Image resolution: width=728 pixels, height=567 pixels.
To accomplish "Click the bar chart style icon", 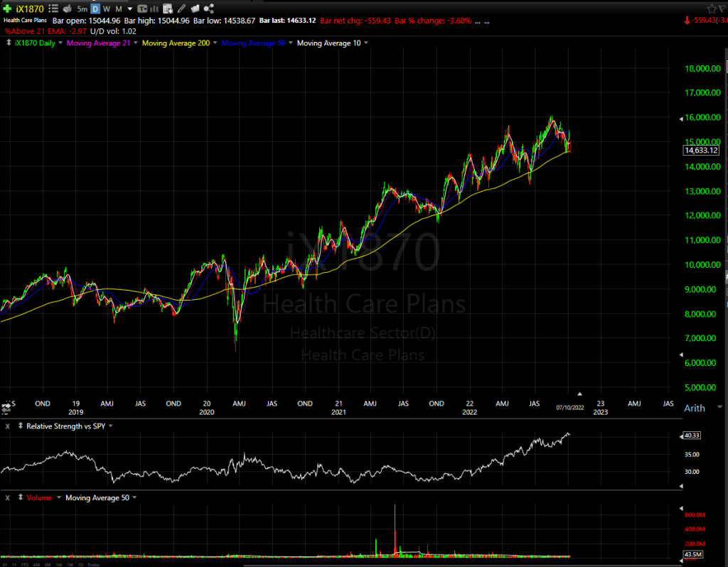I will pos(153,9).
